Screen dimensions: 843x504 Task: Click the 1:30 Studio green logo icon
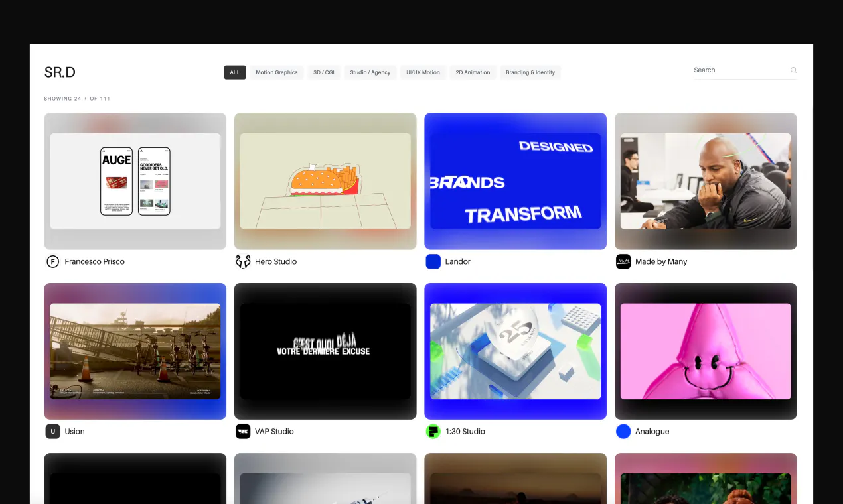(x=433, y=431)
